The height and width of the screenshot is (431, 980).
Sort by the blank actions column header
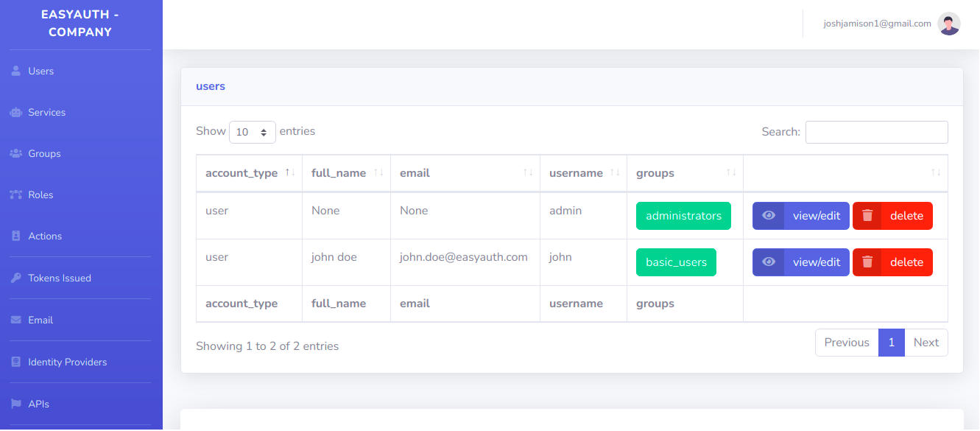point(846,173)
